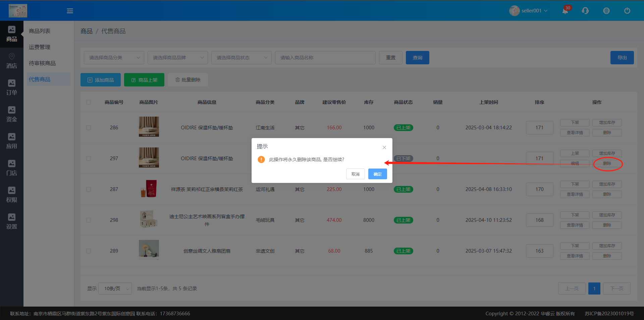
Task: Expand the 请选择商品品牌 dropdown
Action: [x=178, y=58]
